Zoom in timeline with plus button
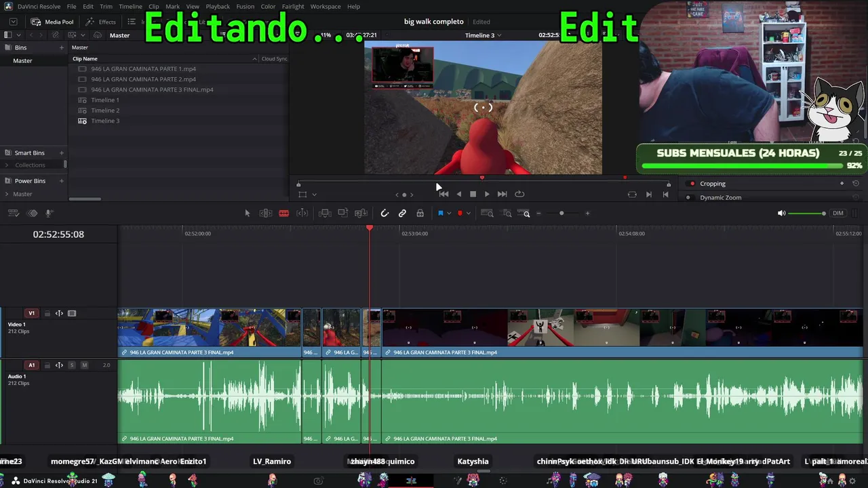 tap(587, 213)
